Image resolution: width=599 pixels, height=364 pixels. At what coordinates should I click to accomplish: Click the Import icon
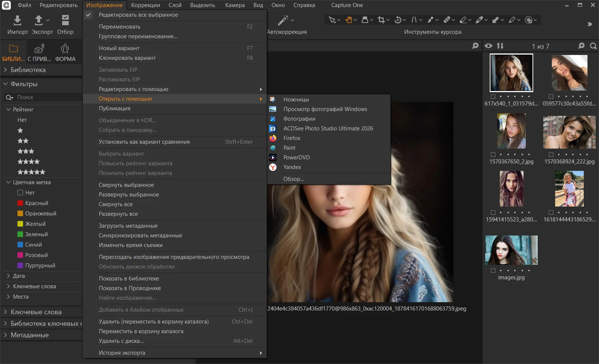(17, 20)
